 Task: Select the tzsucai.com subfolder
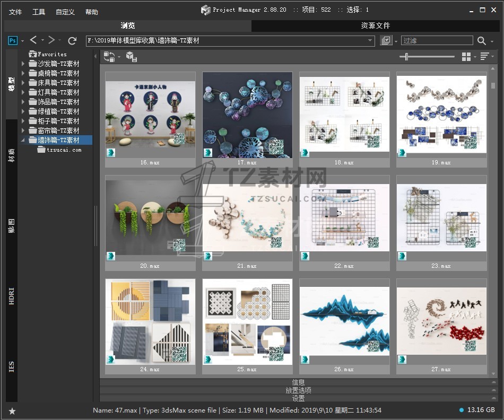pos(64,150)
